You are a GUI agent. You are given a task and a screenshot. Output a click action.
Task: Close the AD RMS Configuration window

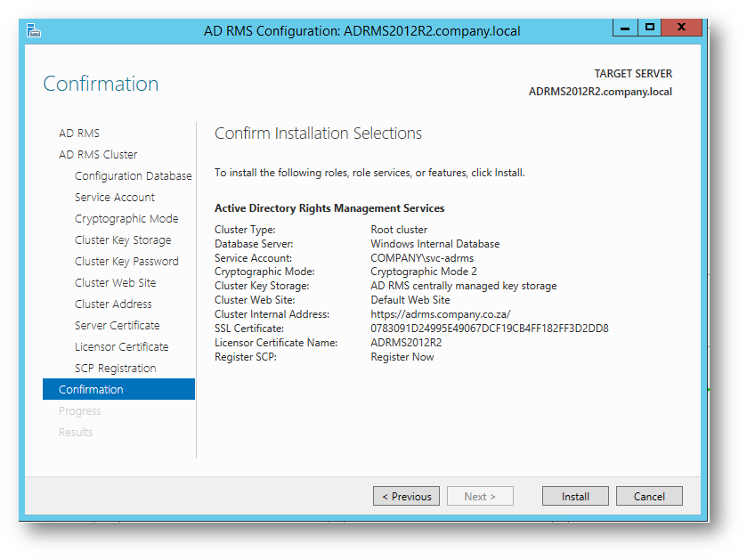682,28
